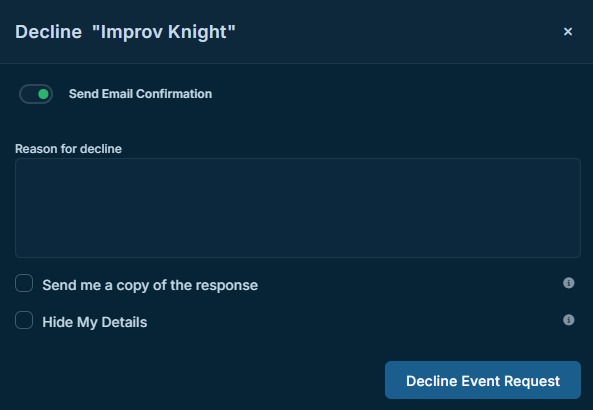593x410 pixels.
Task: Enable the Hide My Details checkbox
Action: pyautogui.click(x=24, y=320)
